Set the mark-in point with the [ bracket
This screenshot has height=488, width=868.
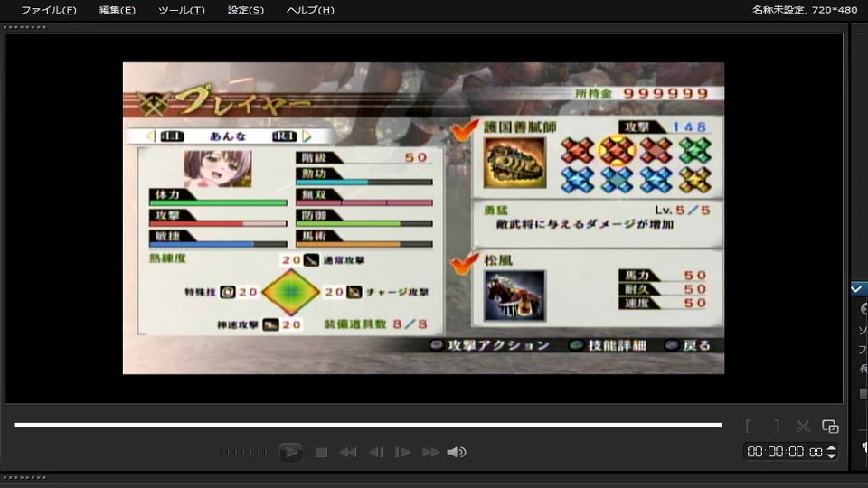tap(749, 426)
